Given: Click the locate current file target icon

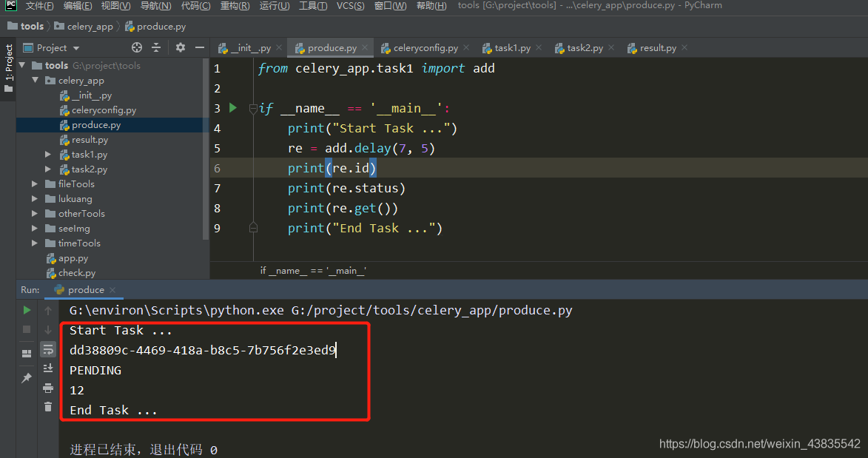Looking at the screenshot, I should coord(137,47).
